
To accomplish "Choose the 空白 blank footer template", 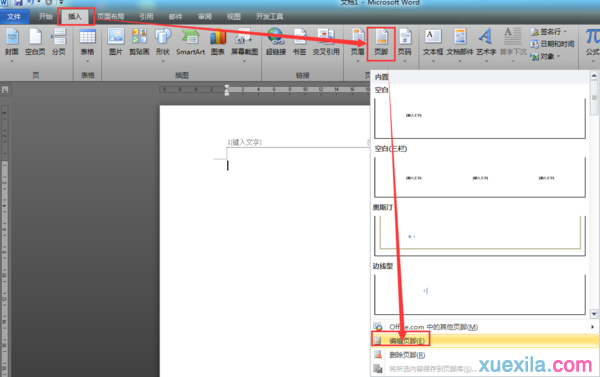I will click(x=480, y=118).
